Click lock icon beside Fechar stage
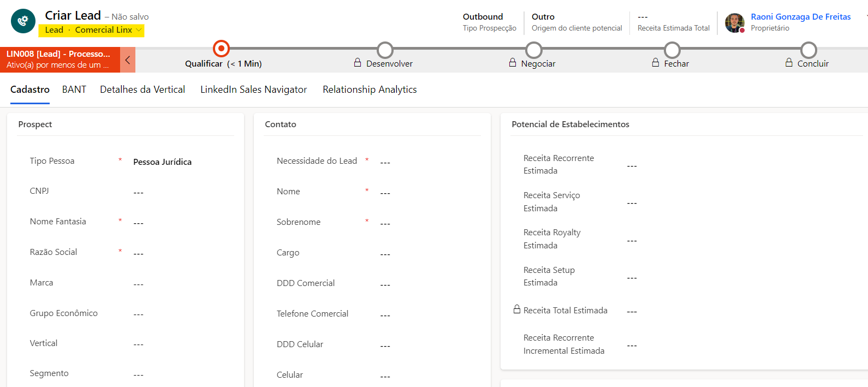Screen dimensions: 868x387 [x=656, y=63]
